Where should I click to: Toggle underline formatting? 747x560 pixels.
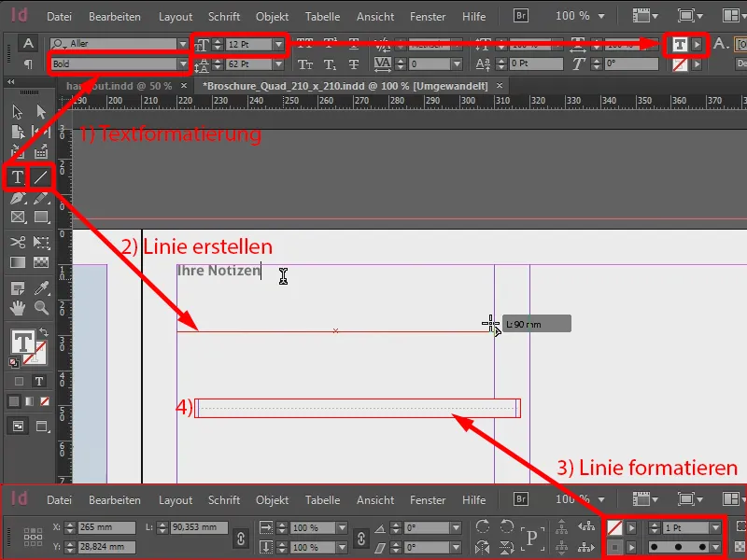click(x=353, y=41)
